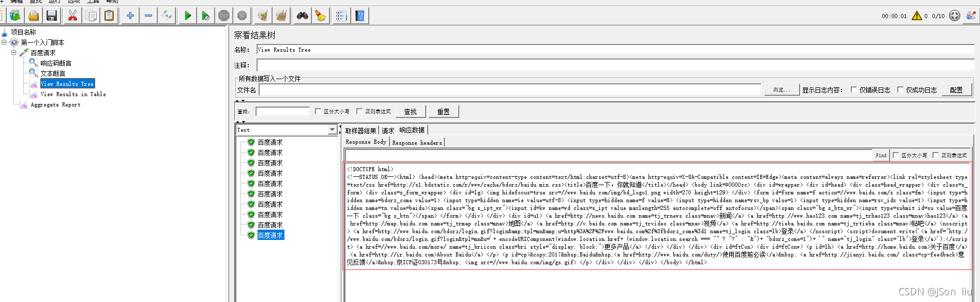Screen dimensions: 980x302
Task: Click the 项目名称 label atop the tree
Action: click(23, 32)
